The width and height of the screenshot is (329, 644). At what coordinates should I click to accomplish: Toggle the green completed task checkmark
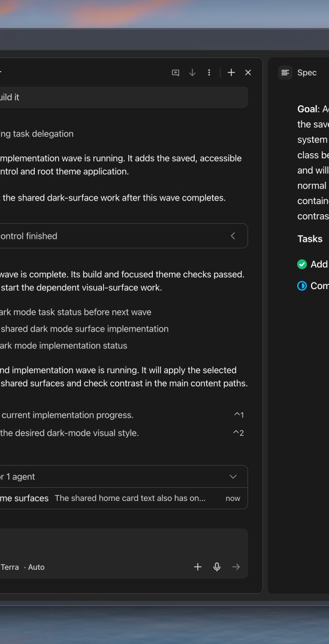coord(302,265)
